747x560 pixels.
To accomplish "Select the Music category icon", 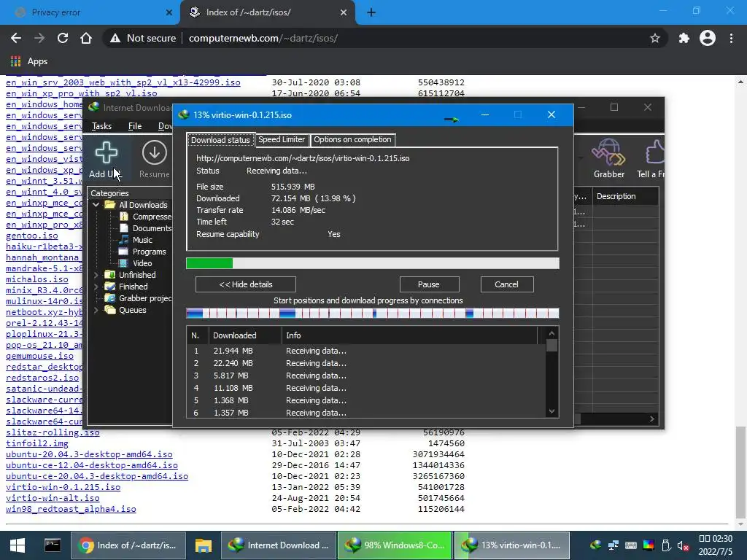I will 124,239.
